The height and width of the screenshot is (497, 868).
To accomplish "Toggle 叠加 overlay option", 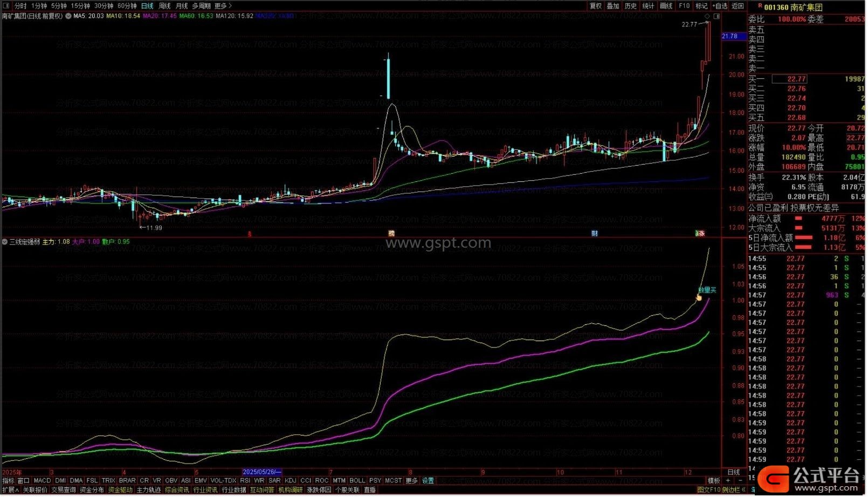I will (613, 6).
